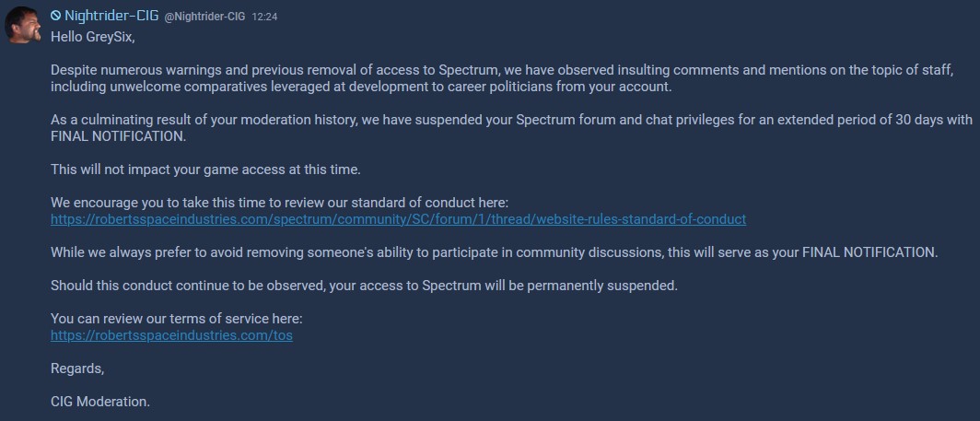Click the standalone 'FINAL NOTIFICATION.' text line
The height and width of the screenshot is (421, 980).
(118, 136)
